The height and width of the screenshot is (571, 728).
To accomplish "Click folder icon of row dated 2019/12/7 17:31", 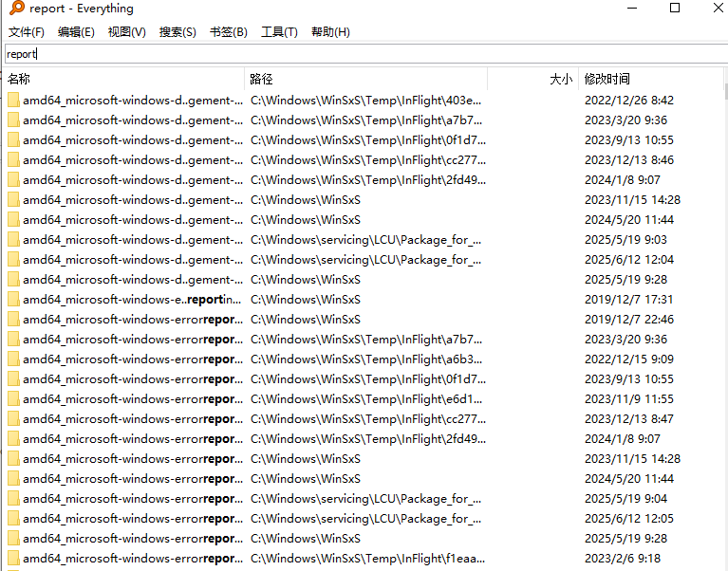I will (13, 300).
